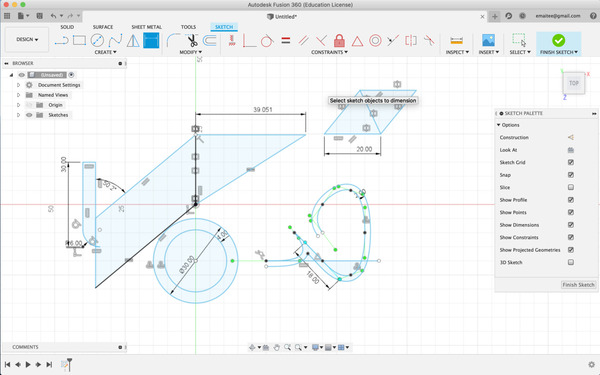The width and height of the screenshot is (600, 375).
Task: Apply the Symmetry constraint
Action: 411,40
